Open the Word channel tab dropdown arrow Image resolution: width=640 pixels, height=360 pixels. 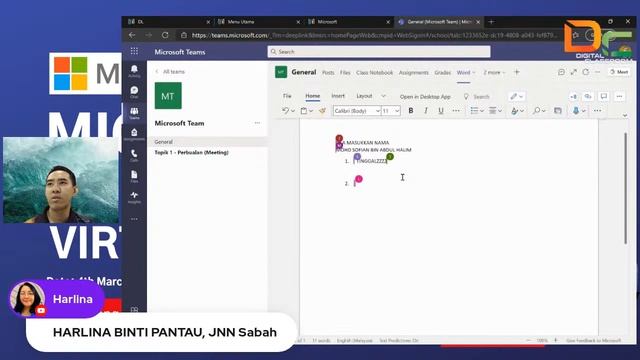(x=474, y=73)
